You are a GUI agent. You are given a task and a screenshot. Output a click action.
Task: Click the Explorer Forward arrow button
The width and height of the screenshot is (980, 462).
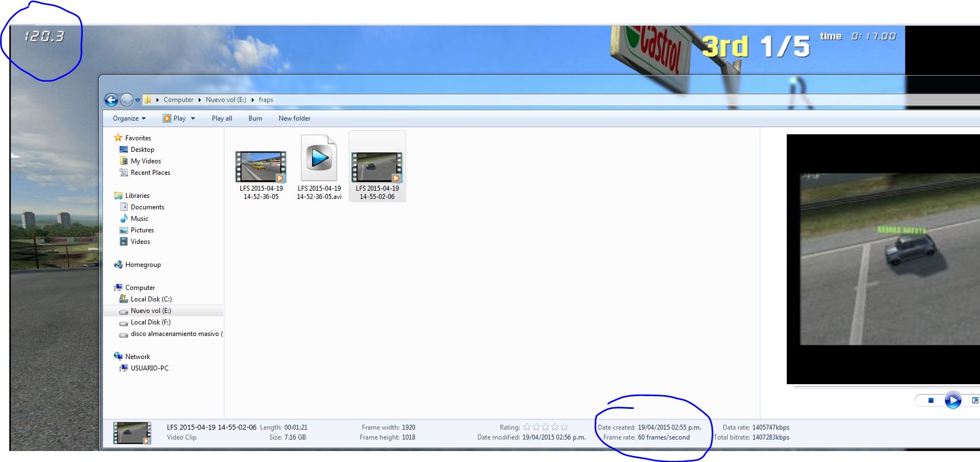(126, 100)
